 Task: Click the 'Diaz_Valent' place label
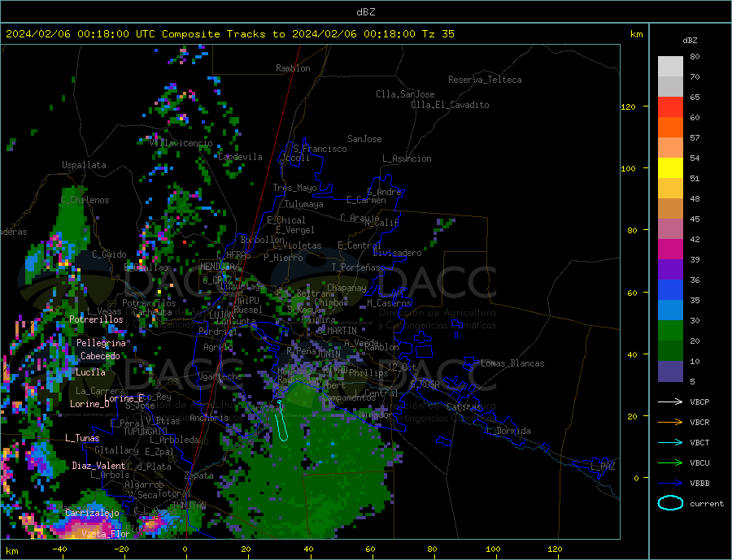tap(98, 466)
